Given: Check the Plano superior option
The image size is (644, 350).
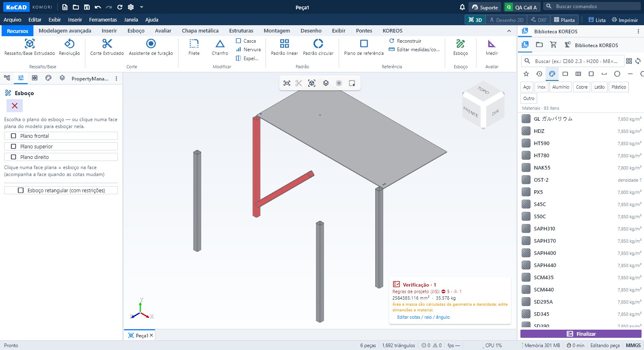Looking at the screenshot, I should tap(61, 146).
